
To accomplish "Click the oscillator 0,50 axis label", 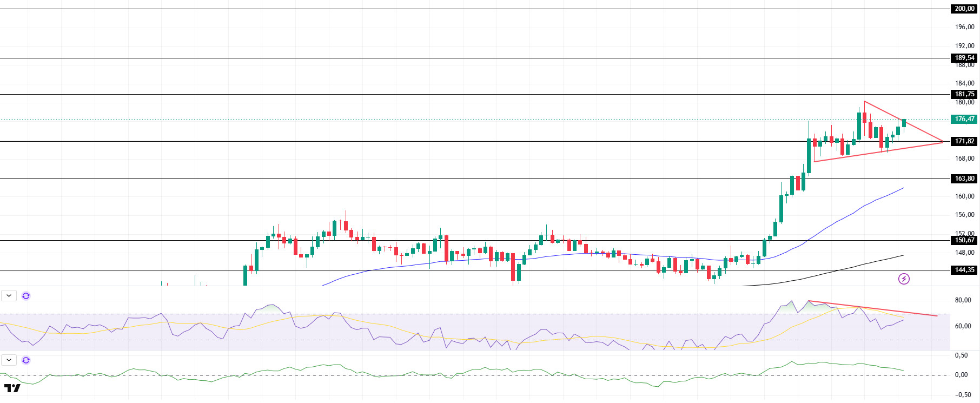I will click(x=961, y=355).
